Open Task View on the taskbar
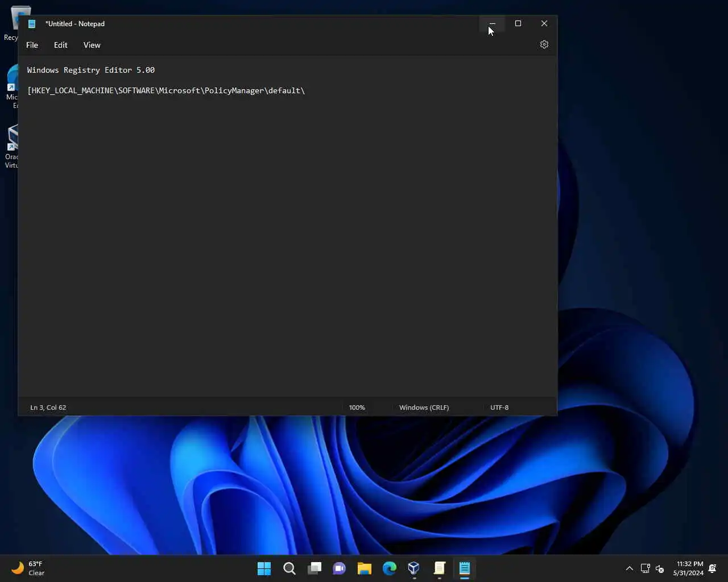Viewport: 728px width, 582px height. point(315,568)
